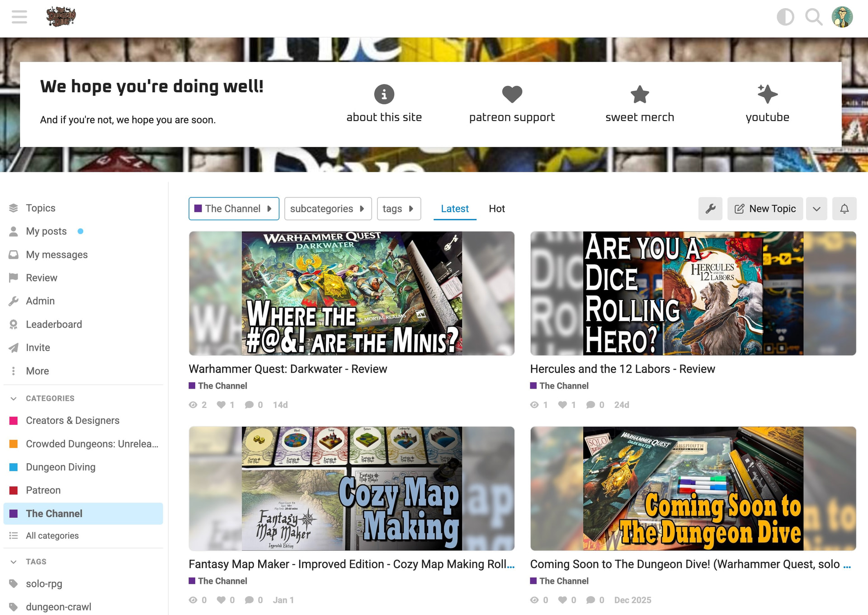868x615 pixels.
Task: Click the patreon support heart icon
Action: [x=512, y=94]
